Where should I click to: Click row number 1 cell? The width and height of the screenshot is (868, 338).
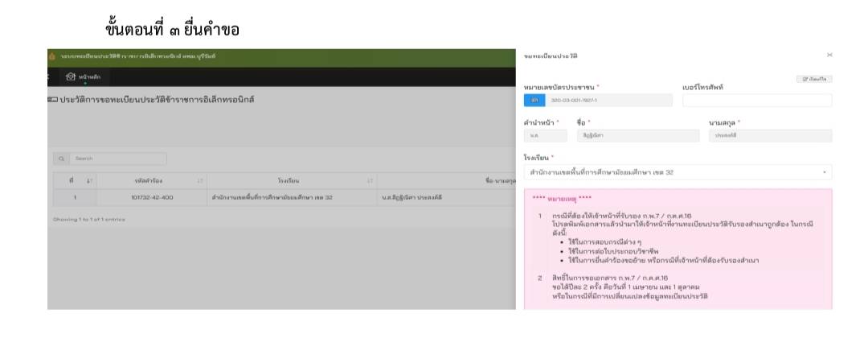click(75, 197)
